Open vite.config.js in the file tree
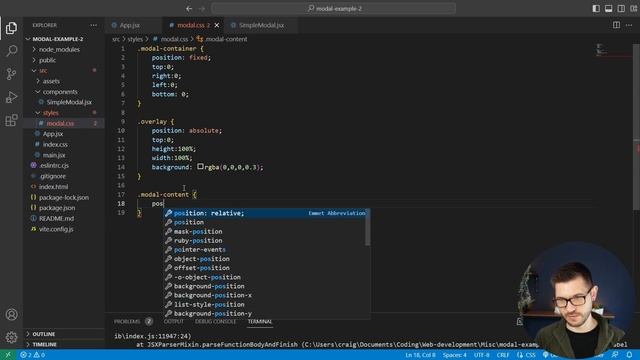Image resolution: width=640 pixels, height=360 pixels. tap(63, 229)
